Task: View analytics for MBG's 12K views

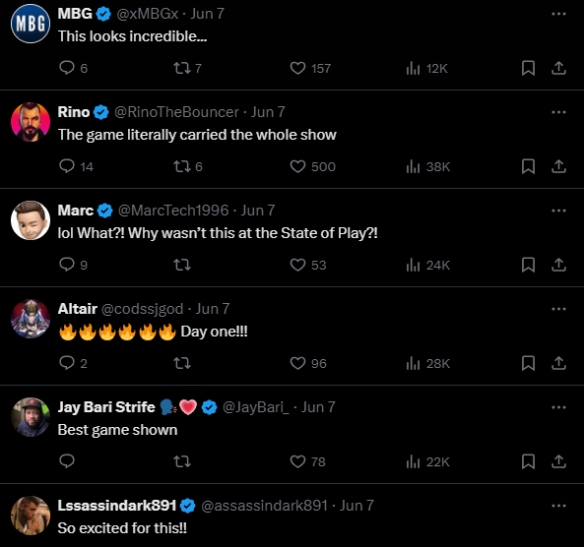Action: click(427, 69)
